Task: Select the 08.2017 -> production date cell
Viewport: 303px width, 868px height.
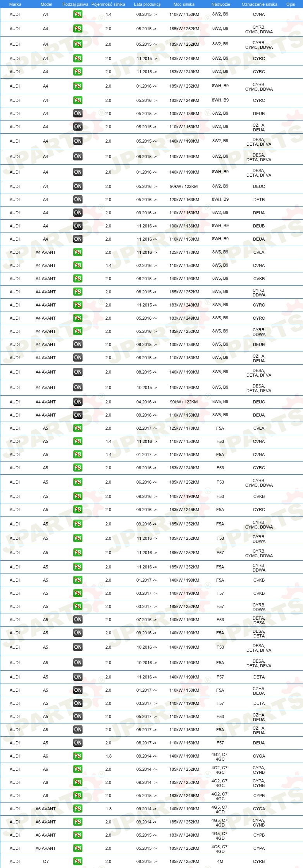Action: click(146, 743)
